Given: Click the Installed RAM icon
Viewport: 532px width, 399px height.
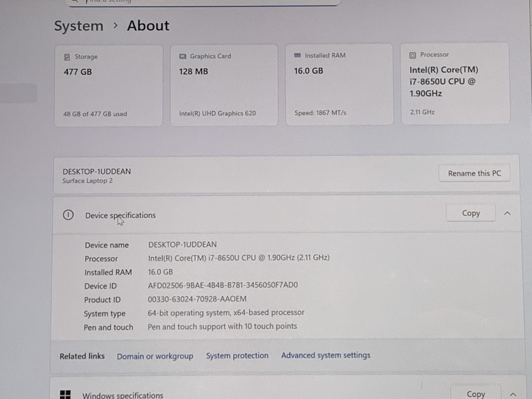Looking at the screenshot, I should pyautogui.click(x=298, y=55).
